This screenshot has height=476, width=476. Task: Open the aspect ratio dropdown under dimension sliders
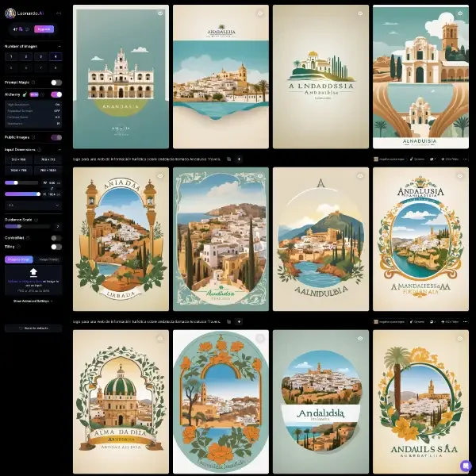33,205
